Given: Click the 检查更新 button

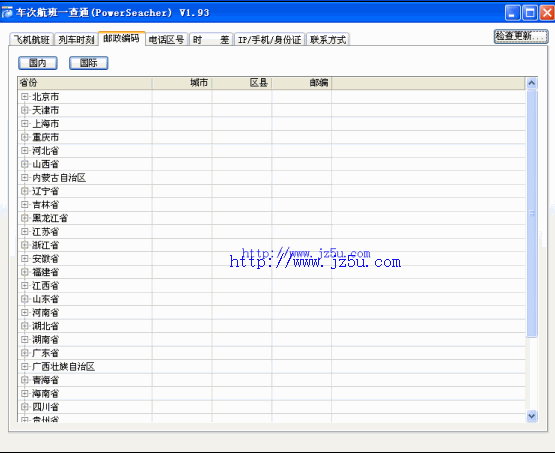Looking at the screenshot, I should (521, 36).
